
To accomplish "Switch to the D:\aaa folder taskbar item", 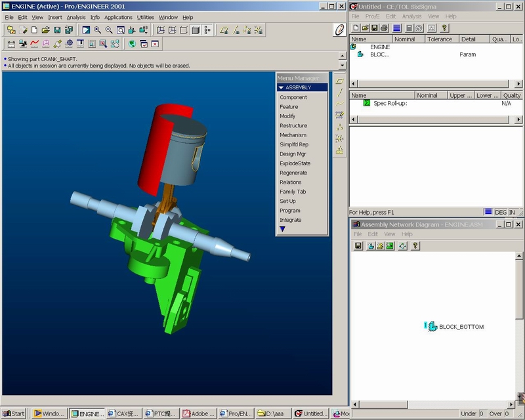I will coord(272,413).
